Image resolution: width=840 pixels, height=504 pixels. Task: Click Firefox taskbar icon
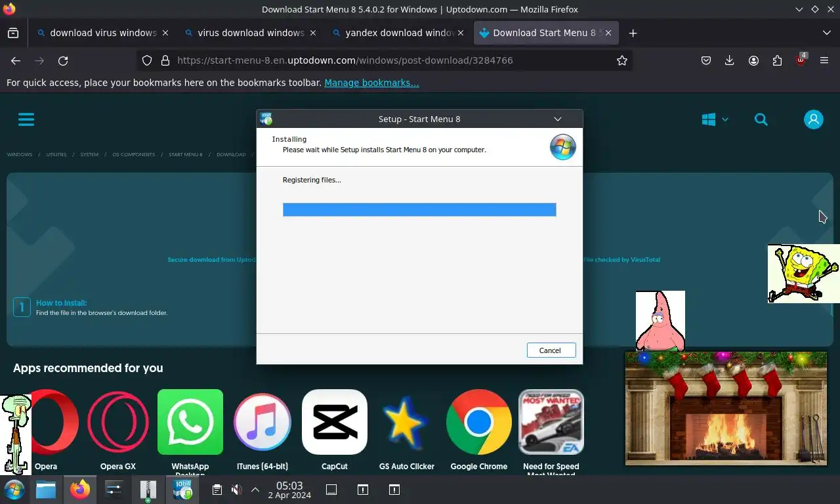point(80,490)
